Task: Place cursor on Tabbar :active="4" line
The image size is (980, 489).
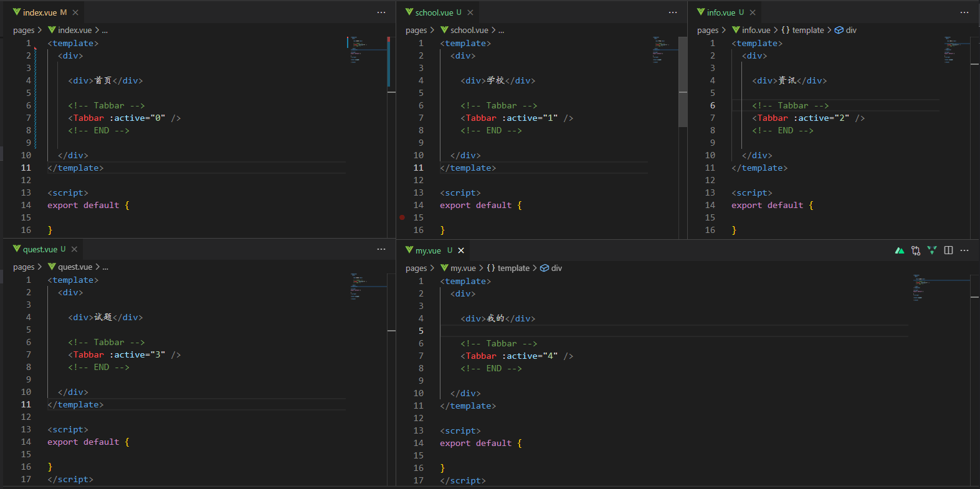Action: click(x=517, y=356)
